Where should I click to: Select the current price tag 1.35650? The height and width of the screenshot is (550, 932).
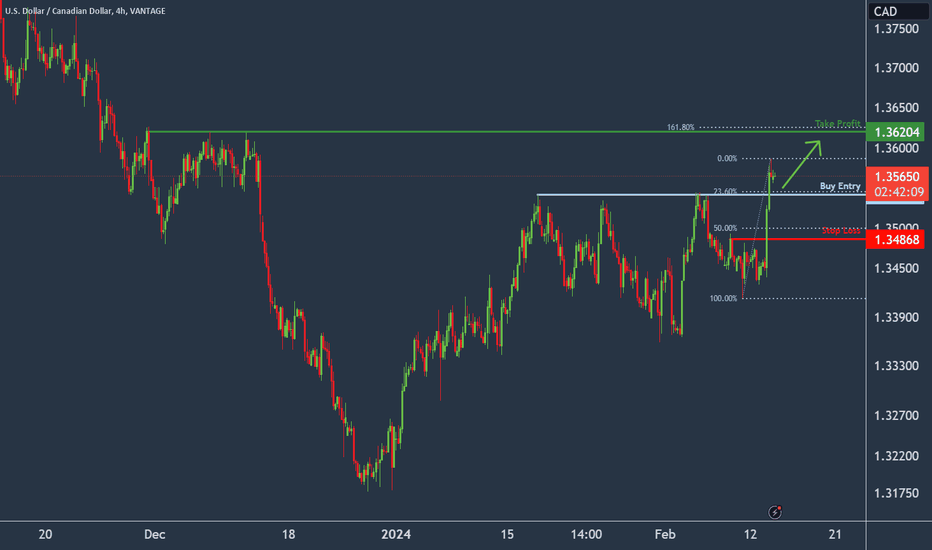(897, 177)
